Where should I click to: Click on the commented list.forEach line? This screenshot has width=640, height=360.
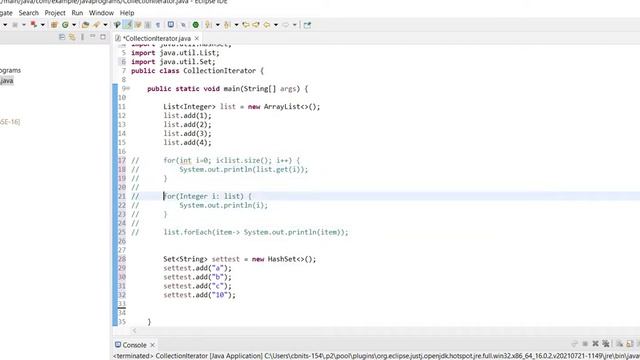[x=256, y=232]
